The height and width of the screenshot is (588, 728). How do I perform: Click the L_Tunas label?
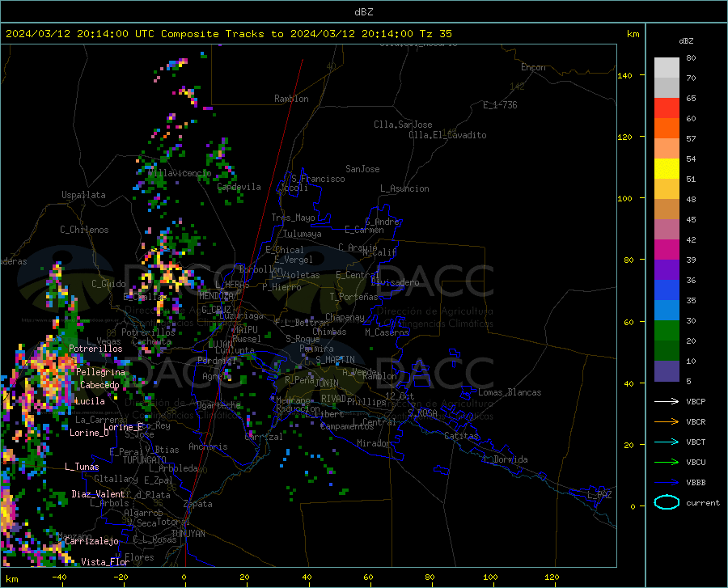pos(82,467)
